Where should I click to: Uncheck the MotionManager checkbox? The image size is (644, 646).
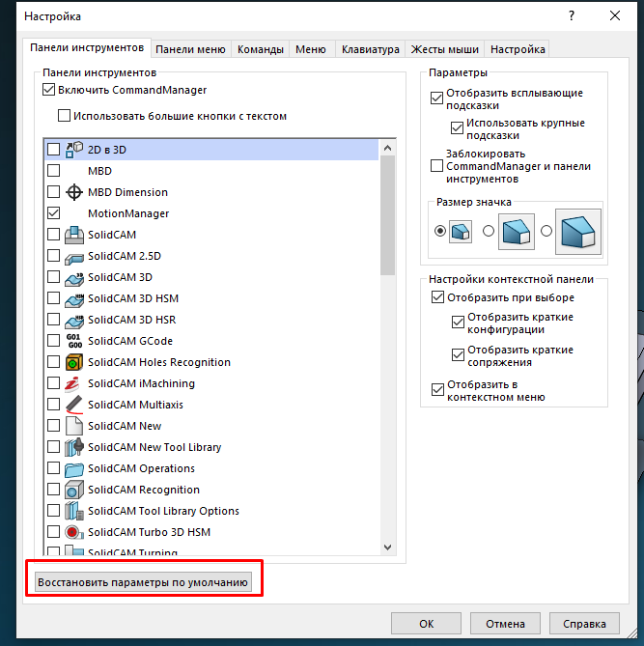click(x=53, y=213)
